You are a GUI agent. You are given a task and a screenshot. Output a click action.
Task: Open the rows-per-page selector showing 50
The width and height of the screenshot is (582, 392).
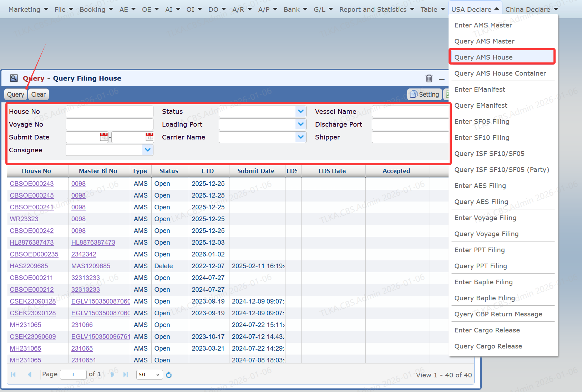click(150, 375)
